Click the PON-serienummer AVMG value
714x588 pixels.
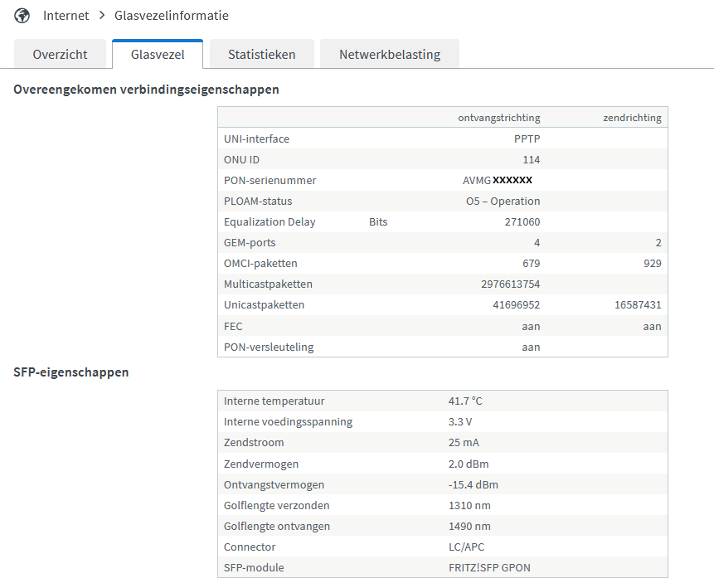[x=498, y=180]
